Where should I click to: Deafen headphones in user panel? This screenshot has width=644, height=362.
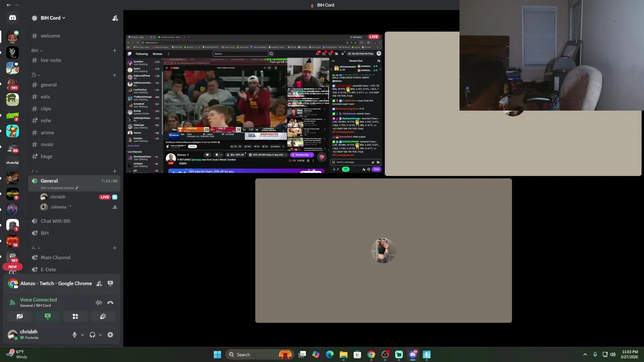pyautogui.click(x=92, y=335)
